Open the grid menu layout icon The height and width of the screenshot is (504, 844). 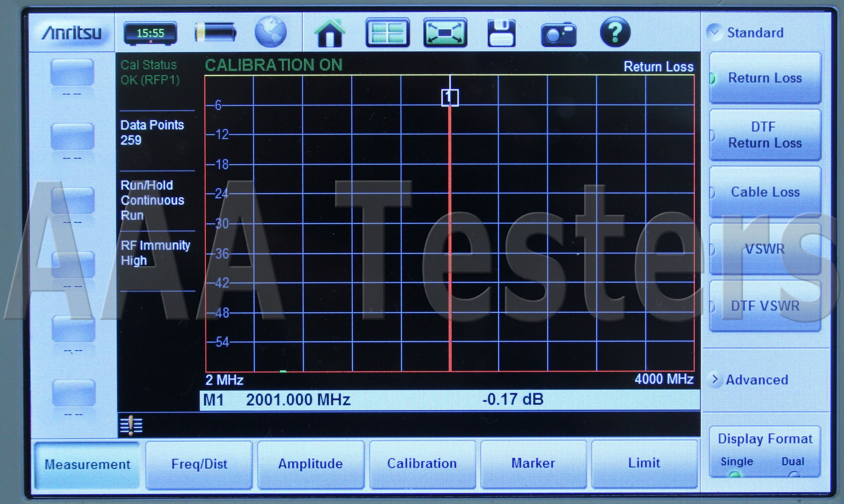point(387,33)
